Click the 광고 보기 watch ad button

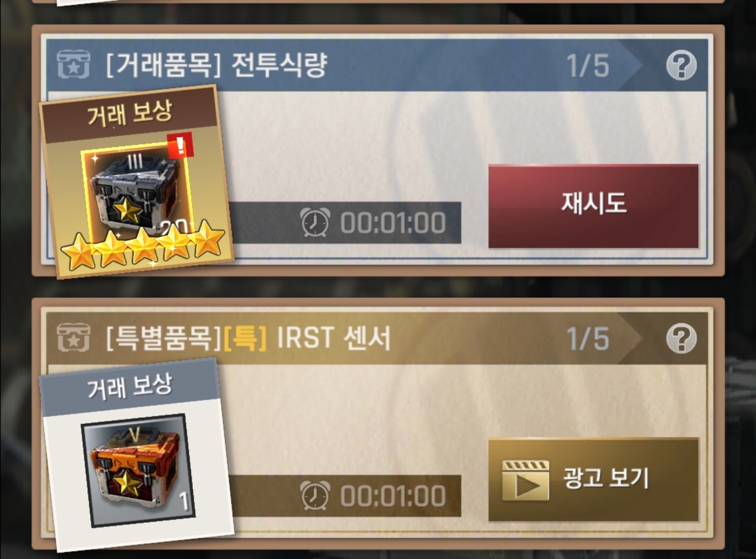(x=594, y=479)
